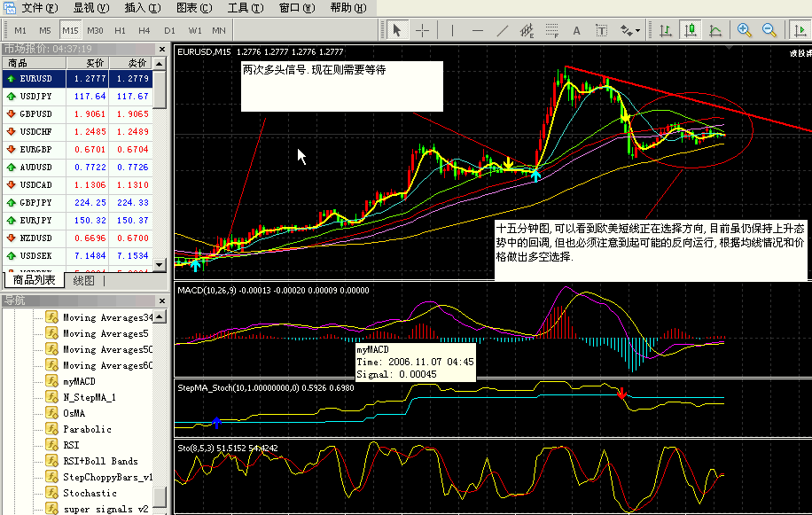This screenshot has width=812, height=515.
Task: Switch to M30 timeframe
Action: 95,30
